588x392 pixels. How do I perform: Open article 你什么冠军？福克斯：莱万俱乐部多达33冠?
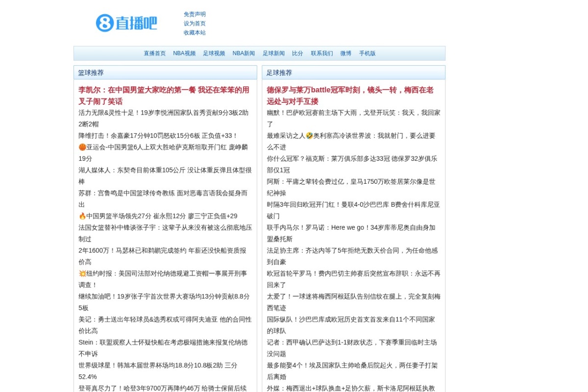tap(352, 164)
